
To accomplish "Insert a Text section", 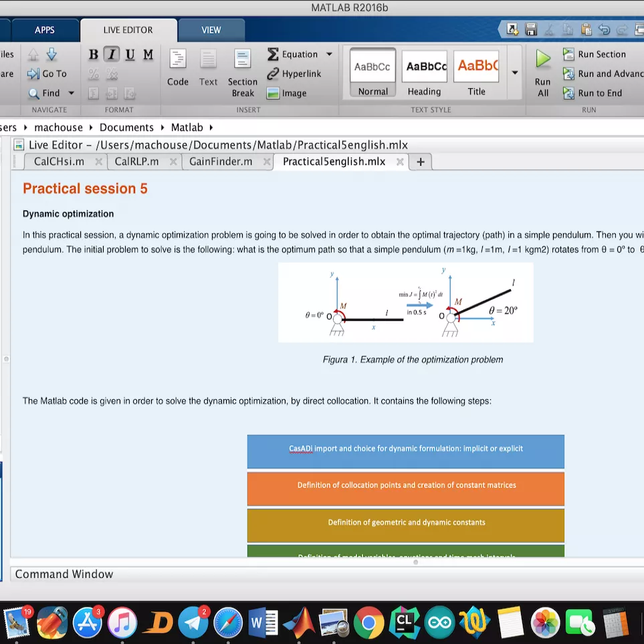I will (x=208, y=68).
